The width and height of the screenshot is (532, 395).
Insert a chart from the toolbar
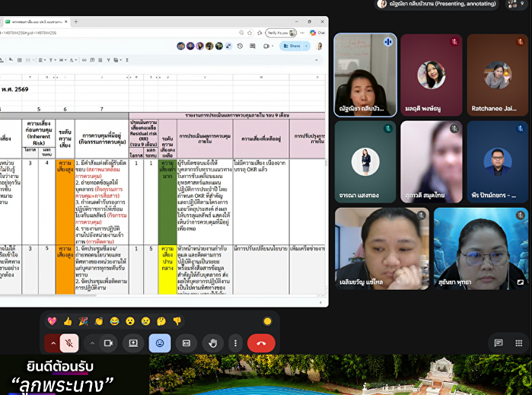click(100, 60)
